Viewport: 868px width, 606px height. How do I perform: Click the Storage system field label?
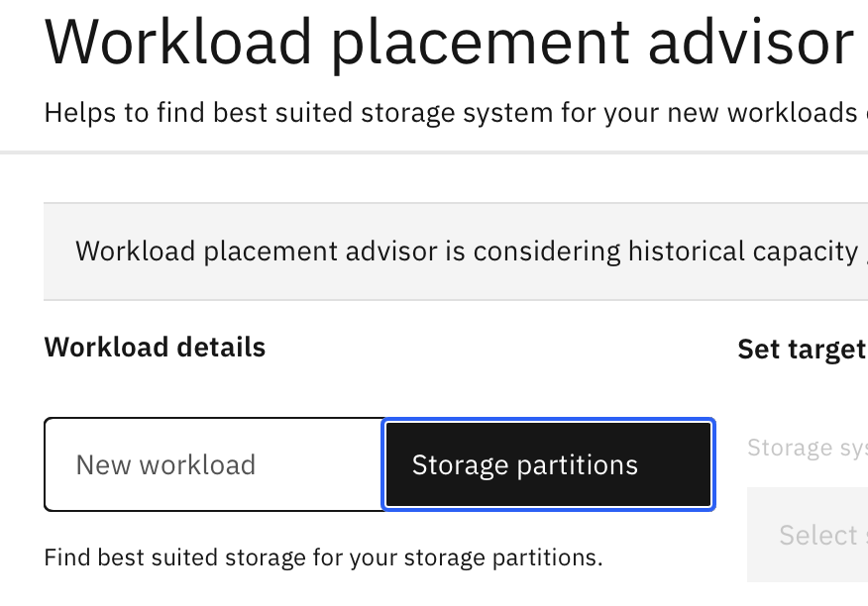(807, 448)
